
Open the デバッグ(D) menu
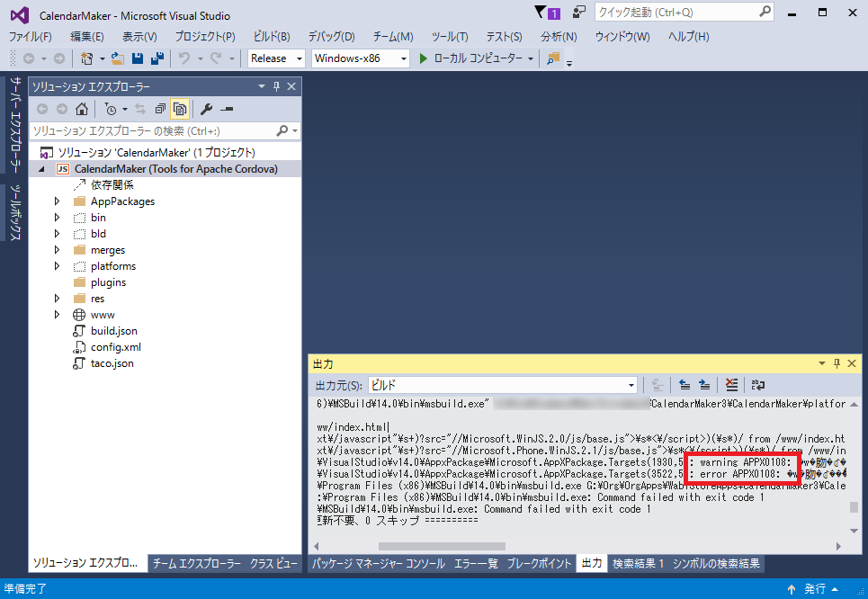click(331, 37)
